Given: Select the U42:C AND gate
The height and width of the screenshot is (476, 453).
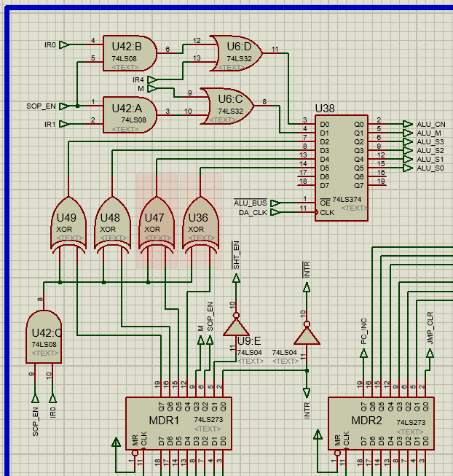Looking at the screenshot, I should click(44, 337).
